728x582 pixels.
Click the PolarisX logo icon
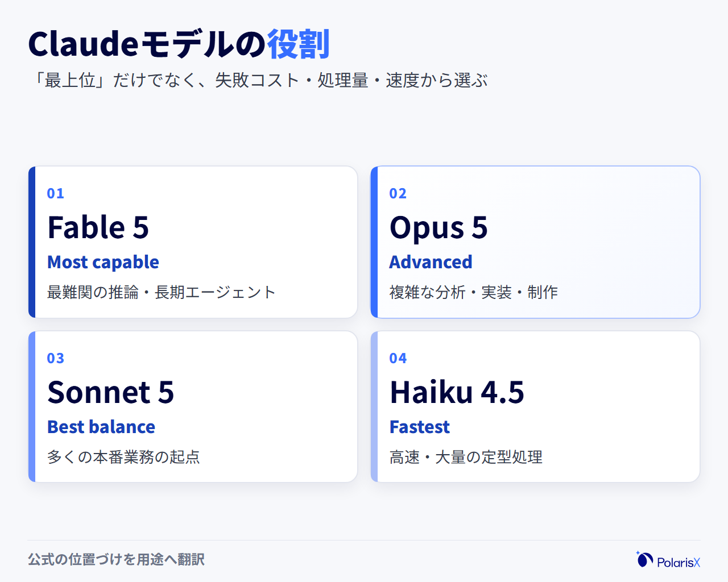coord(644,559)
